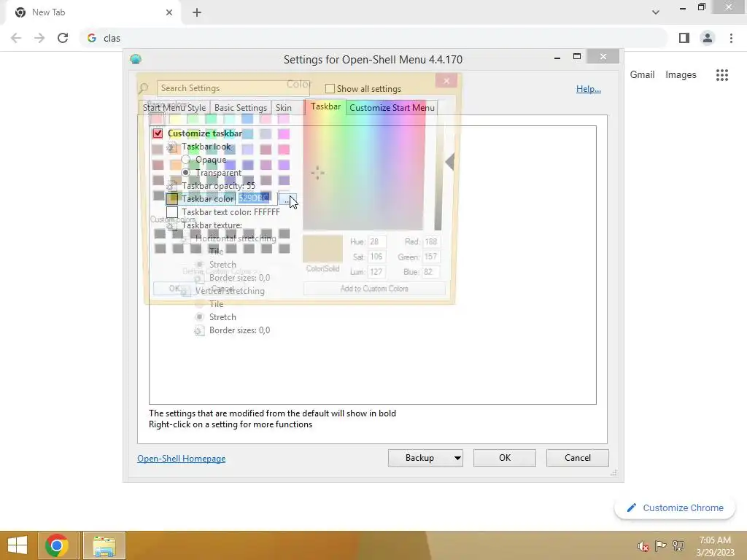Click the Search Settings box
This screenshot has width=747, height=560.
tap(233, 88)
